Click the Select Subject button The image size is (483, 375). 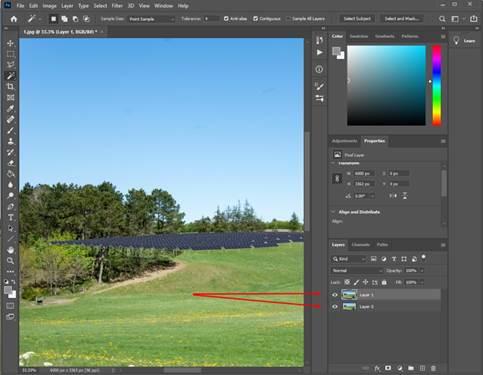coord(357,19)
